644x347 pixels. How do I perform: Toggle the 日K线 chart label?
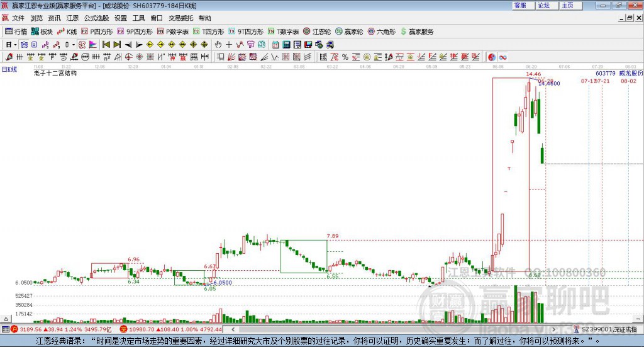click(x=9, y=69)
